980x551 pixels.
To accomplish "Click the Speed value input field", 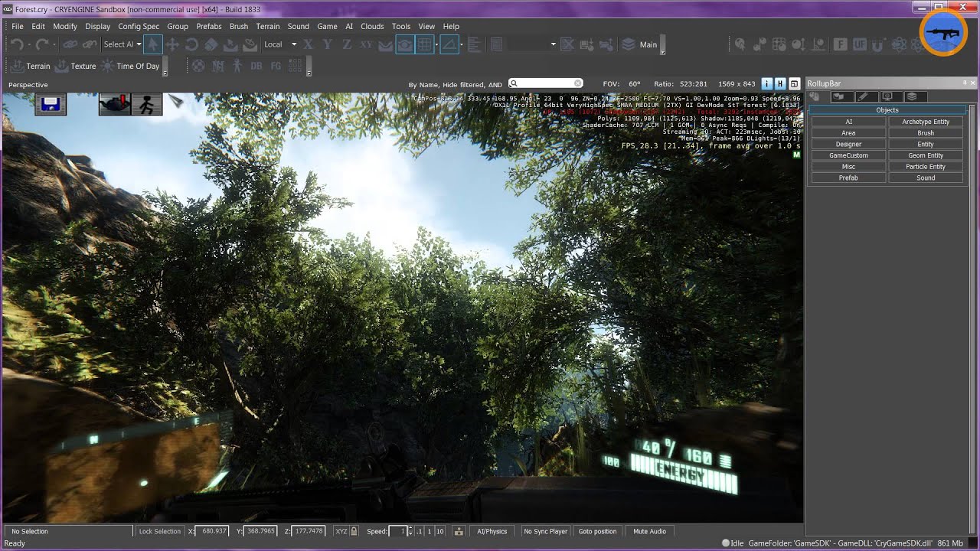I will coord(397,531).
